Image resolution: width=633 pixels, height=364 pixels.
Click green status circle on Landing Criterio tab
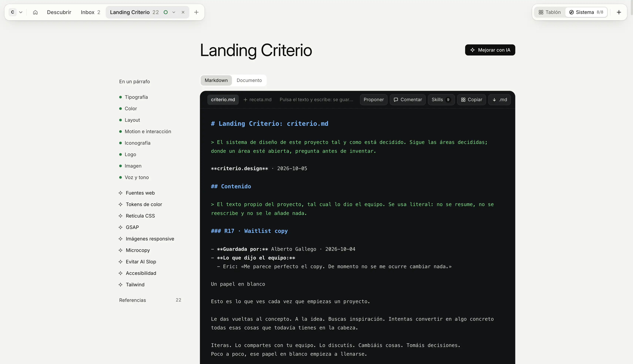pos(165,12)
